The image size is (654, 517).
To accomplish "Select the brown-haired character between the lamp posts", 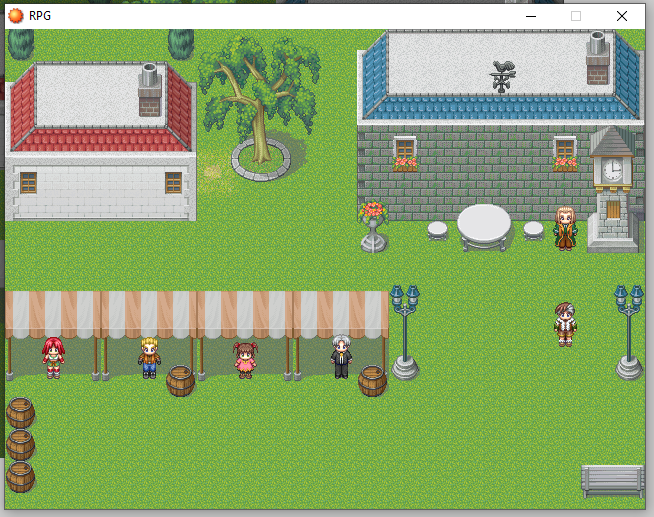I will coord(565,324).
